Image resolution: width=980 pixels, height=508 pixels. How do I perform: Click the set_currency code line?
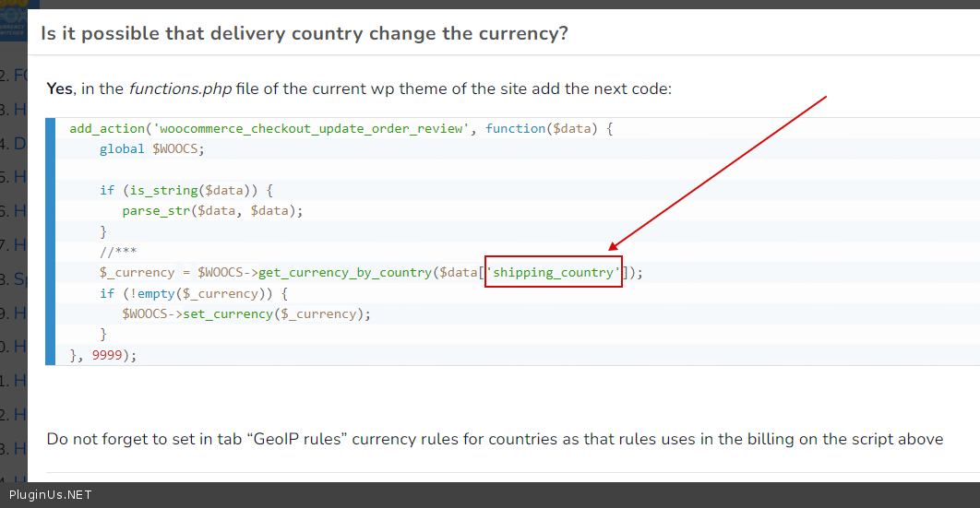point(246,313)
